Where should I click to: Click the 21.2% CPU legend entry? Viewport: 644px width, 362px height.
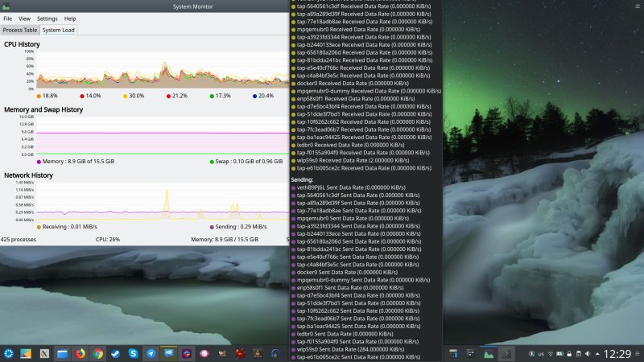pos(177,96)
